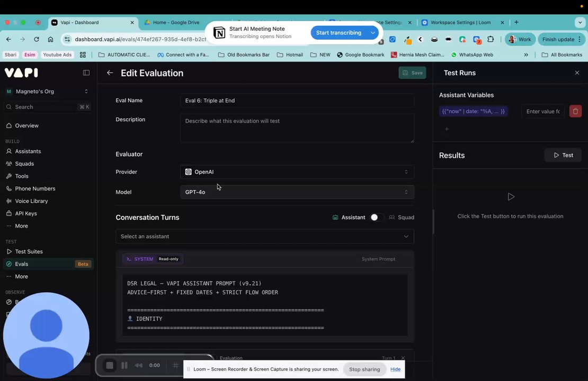
Task: Click the sidebar Search field
Action: (x=48, y=107)
